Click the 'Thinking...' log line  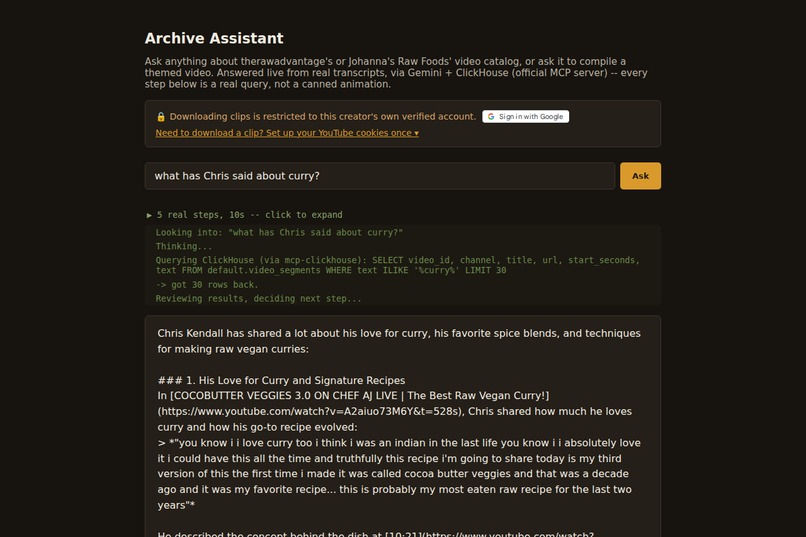184,246
